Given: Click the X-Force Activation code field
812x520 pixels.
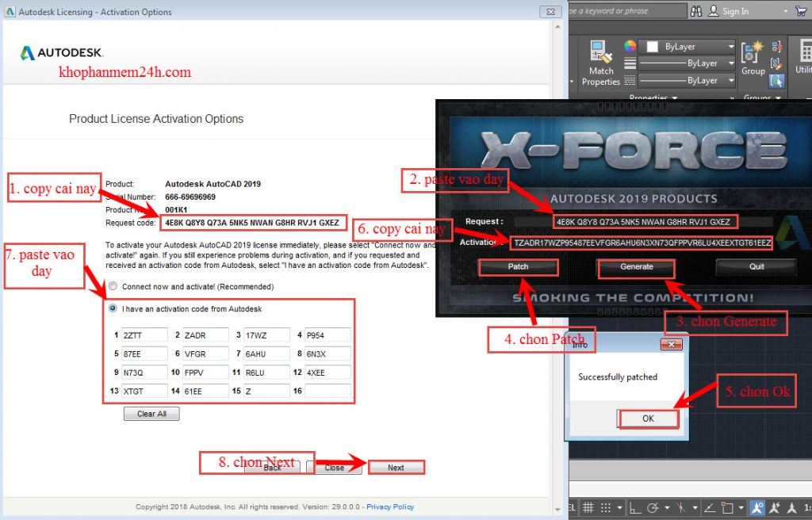Looking at the screenshot, I should tap(642, 243).
